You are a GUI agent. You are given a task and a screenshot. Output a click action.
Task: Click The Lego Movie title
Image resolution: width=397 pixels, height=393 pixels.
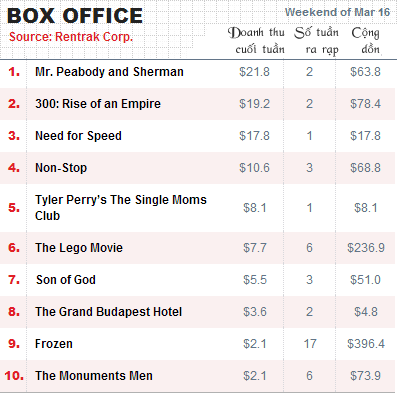click(x=79, y=248)
